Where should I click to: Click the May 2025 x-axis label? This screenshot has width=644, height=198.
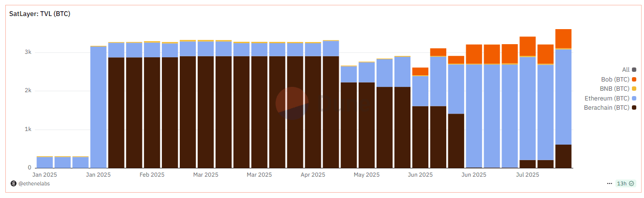[367, 175]
